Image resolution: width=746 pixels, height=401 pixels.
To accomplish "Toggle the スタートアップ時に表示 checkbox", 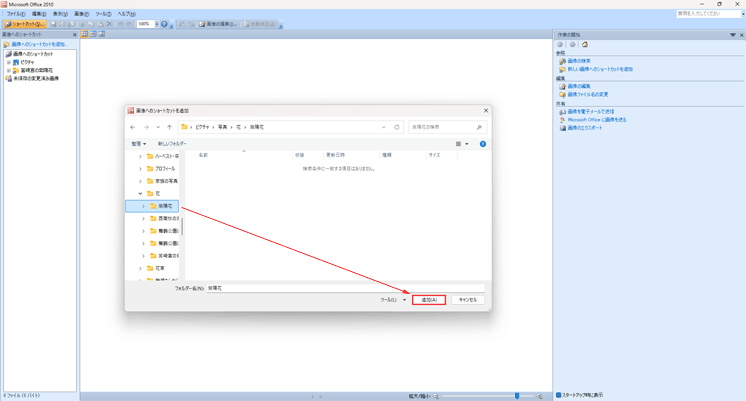I will pyautogui.click(x=558, y=395).
